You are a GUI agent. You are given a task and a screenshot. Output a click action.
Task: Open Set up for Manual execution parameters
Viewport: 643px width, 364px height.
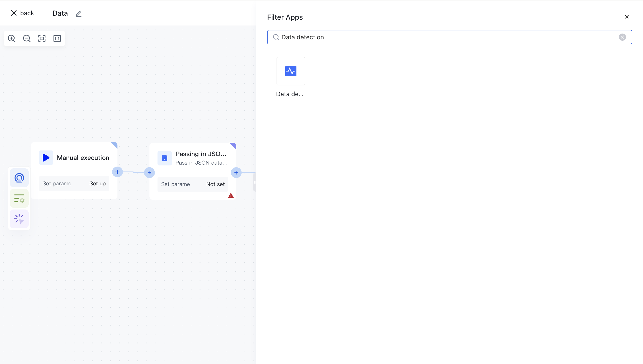tap(97, 183)
